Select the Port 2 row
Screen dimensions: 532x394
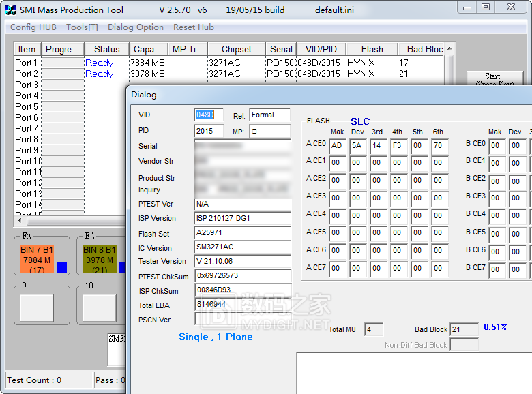tap(229, 74)
